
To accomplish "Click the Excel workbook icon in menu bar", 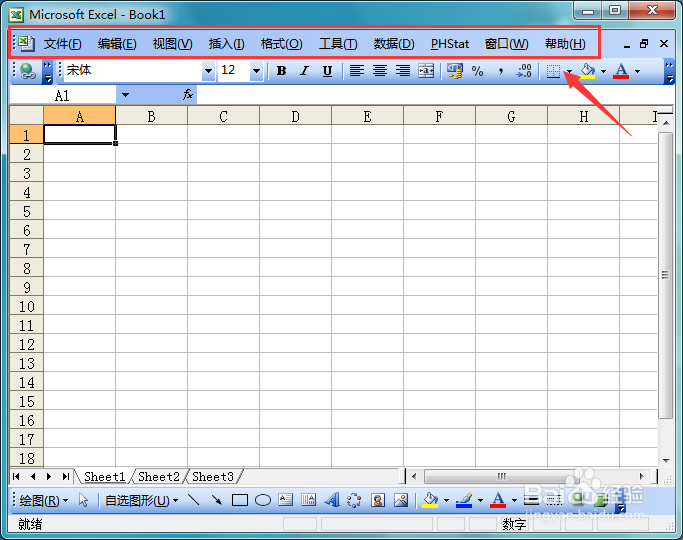I will tap(27, 43).
